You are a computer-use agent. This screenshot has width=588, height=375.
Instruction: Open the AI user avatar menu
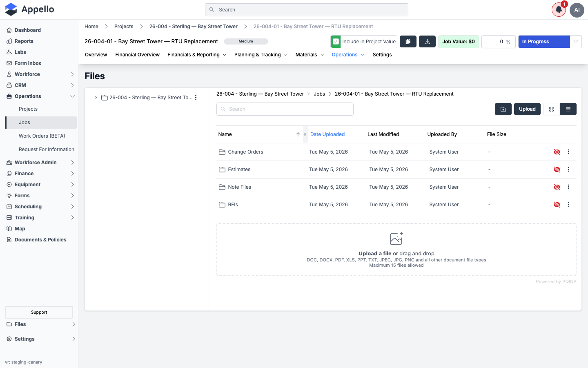click(x=577, y=10)
